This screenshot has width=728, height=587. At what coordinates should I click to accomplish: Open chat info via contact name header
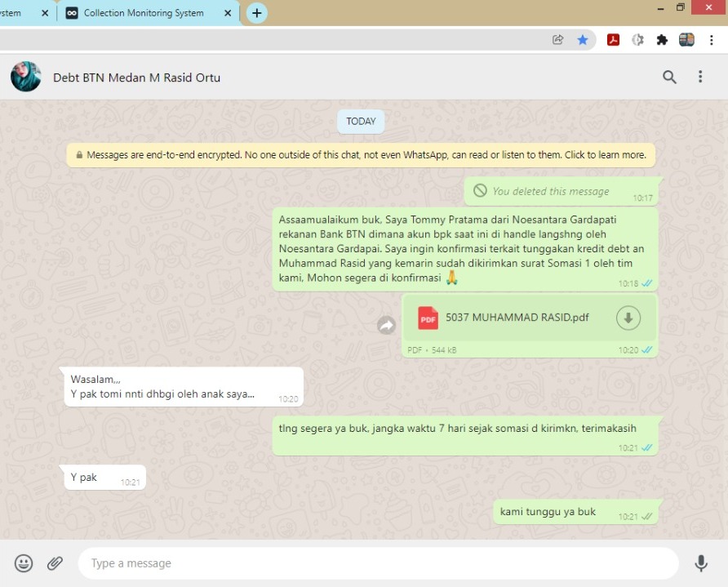[137, 78]
